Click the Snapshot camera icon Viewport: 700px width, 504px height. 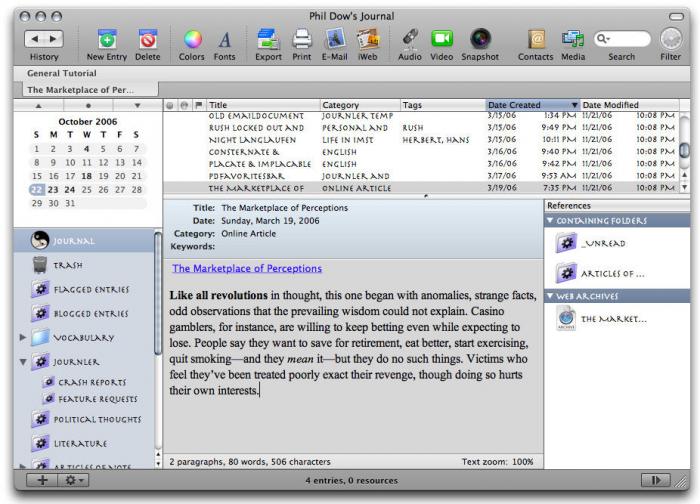pos(480,39)
